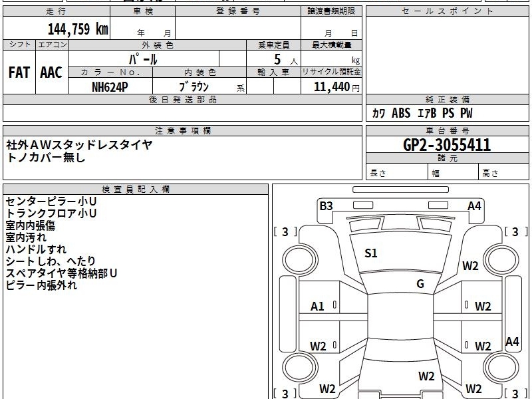The image size is (532, 399).
Task: Select the color code NH624P
Action: 110,87
